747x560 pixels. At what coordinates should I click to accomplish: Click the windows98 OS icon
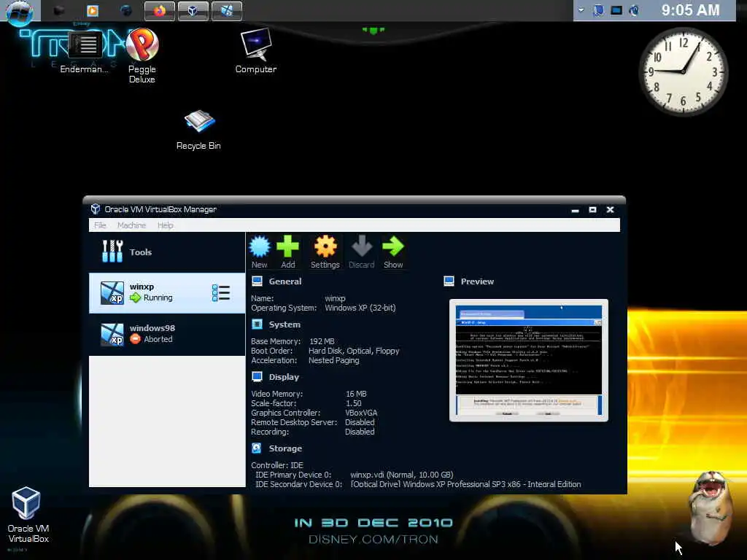(x=112, y=334)
